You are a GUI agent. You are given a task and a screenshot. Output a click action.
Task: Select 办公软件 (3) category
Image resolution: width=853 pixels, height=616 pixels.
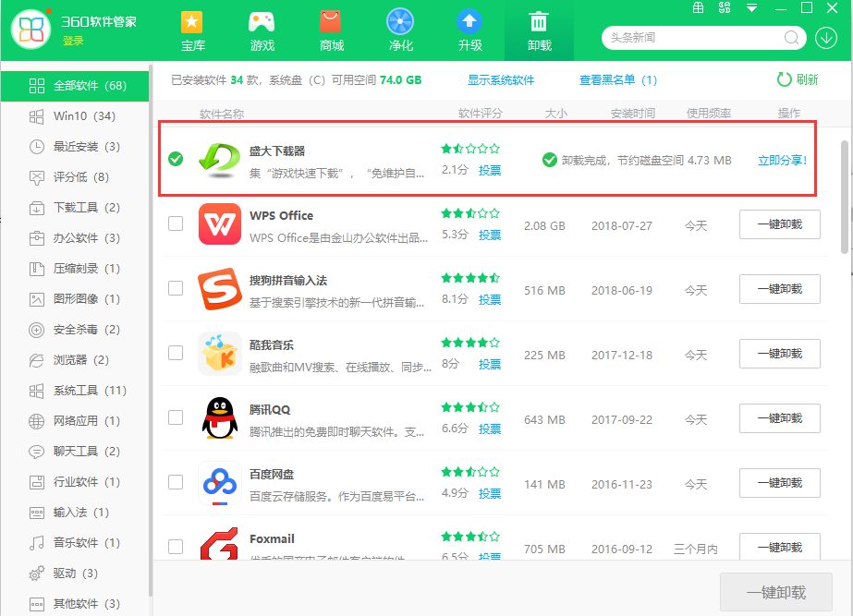75,238
